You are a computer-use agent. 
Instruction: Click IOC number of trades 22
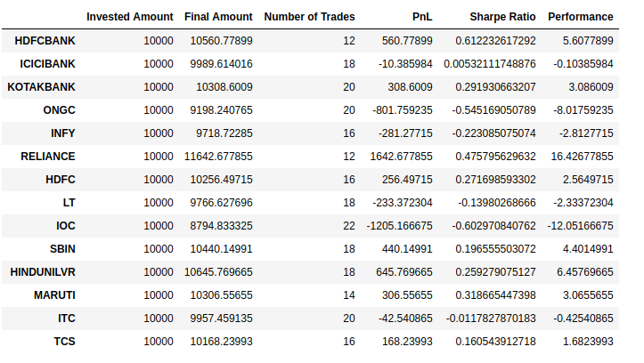click(x=349, y=226)
